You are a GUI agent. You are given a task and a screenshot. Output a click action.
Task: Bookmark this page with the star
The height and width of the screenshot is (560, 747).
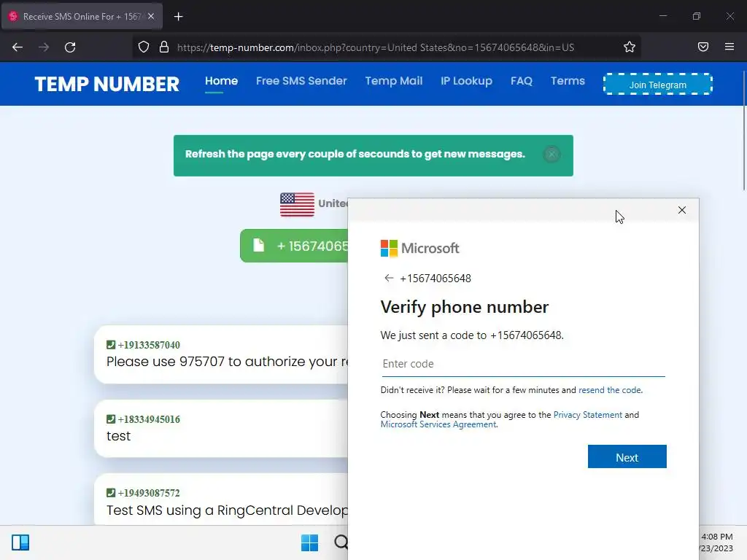click(630, 47)
